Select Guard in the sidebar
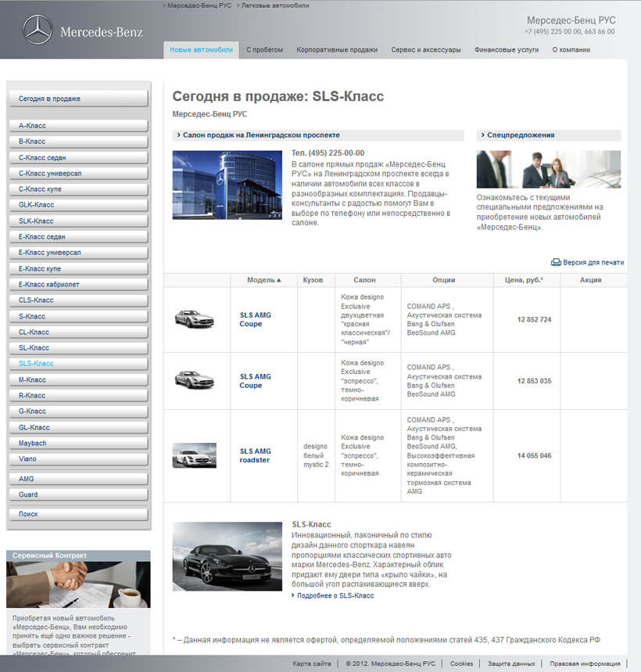This screenshot has width=641, height=672. tap(78, 494)
